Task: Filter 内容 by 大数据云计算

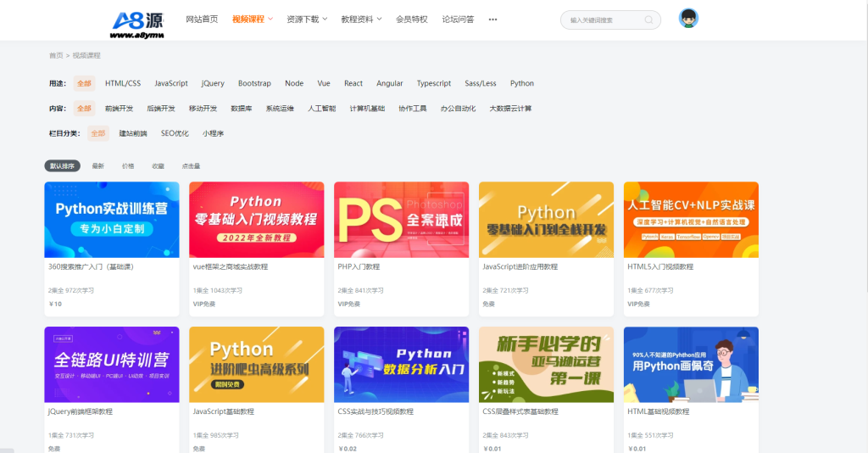Action: pyautogui.click(x=510, y=109)
